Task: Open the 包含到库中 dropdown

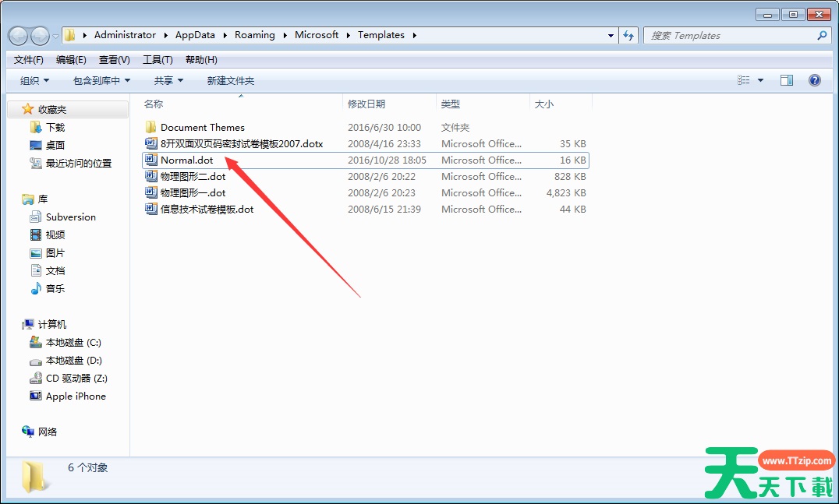Action: 101,81
